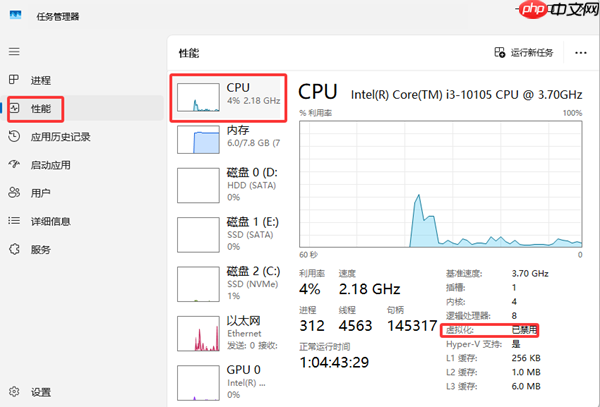Click the SSD (NVMe) text under 磁盘 2
Image resolution: width=600 pixels, height=407 pixels.
[253, 284]
